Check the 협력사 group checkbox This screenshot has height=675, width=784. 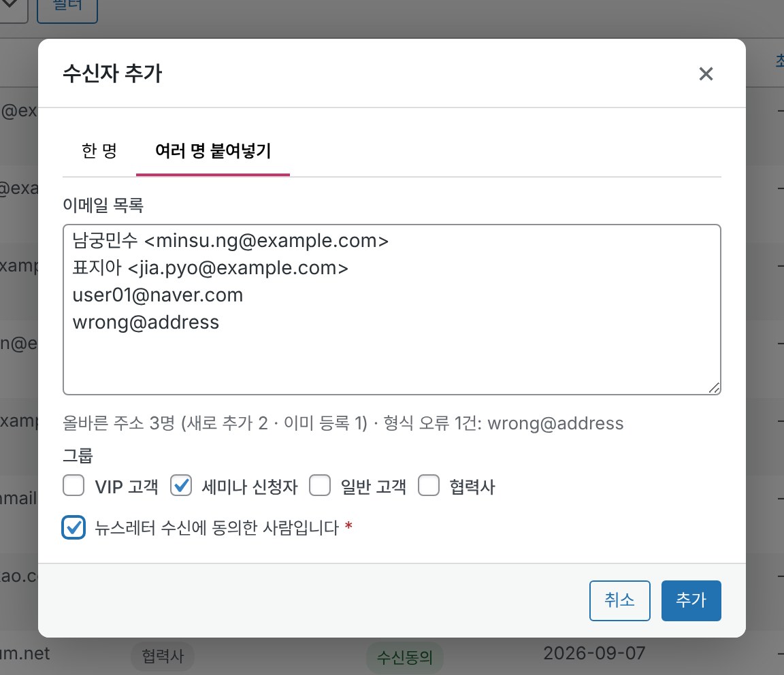pyautogui.click(x=429, y=486)
